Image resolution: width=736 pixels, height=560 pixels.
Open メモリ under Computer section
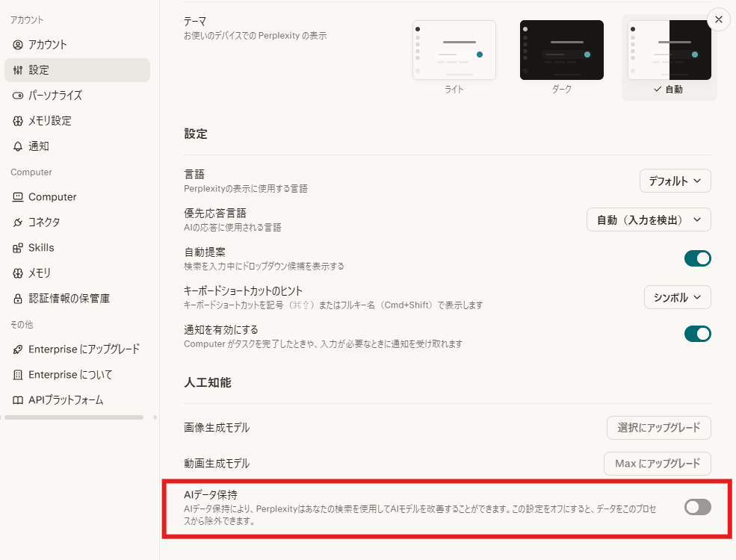[78, 273]
